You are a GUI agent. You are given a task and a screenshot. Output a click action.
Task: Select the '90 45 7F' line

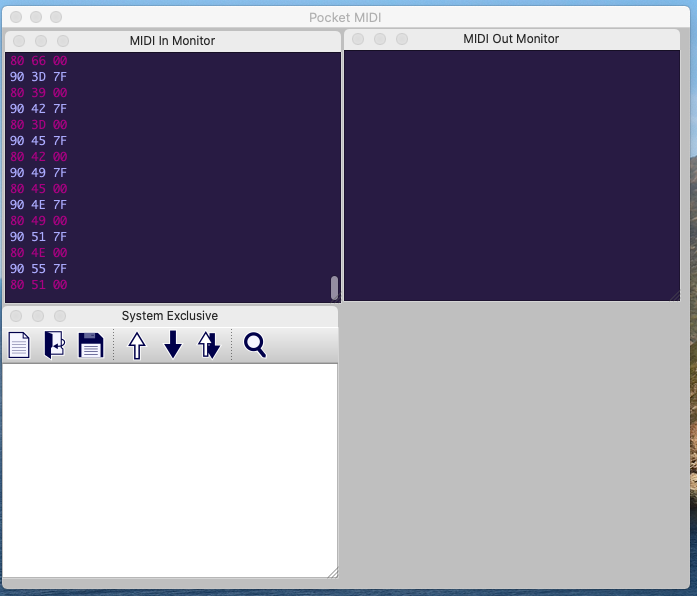tap(39, 141)
